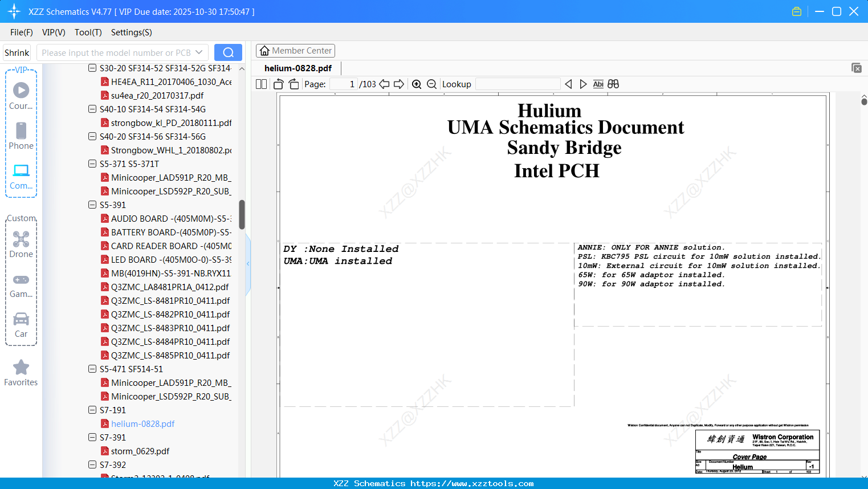
Task: Open the Settings(S) menu
Action: [132, 32]
